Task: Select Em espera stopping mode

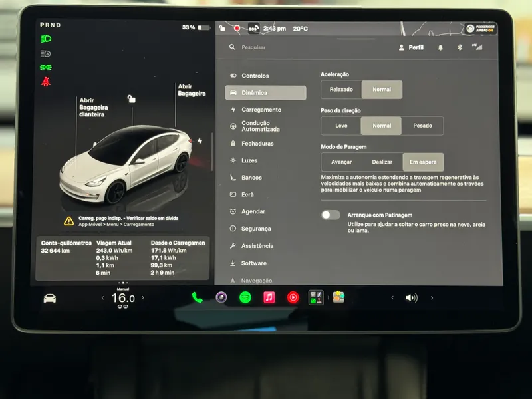Action: [423, 162]
